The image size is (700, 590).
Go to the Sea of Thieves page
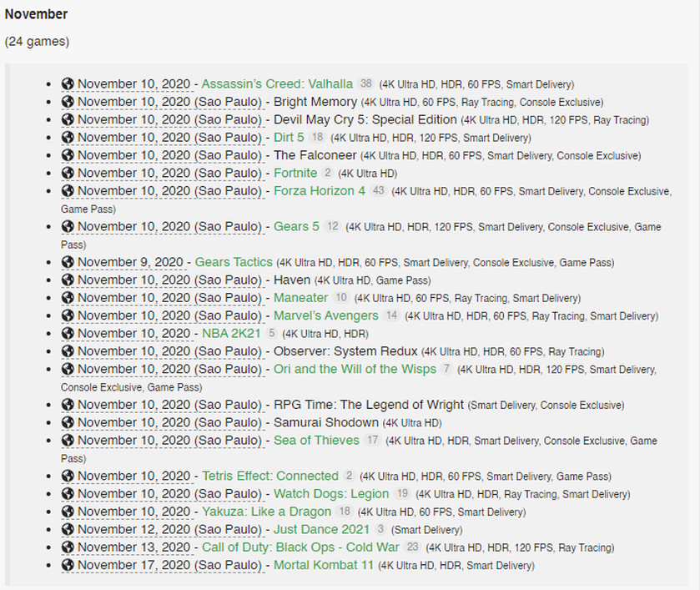pyautogui.click(x=316, y=441)
